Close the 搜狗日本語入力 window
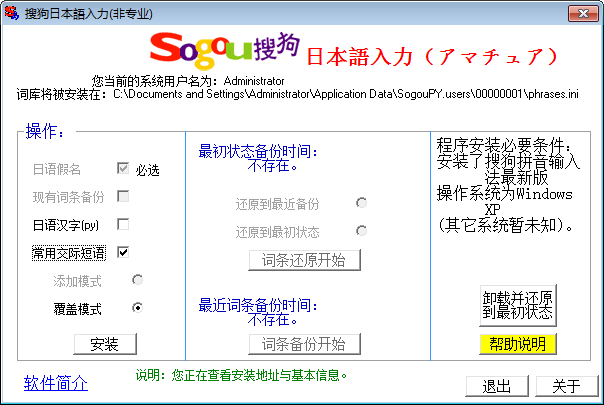The image size is (604, 405). (x=583, y=13)
